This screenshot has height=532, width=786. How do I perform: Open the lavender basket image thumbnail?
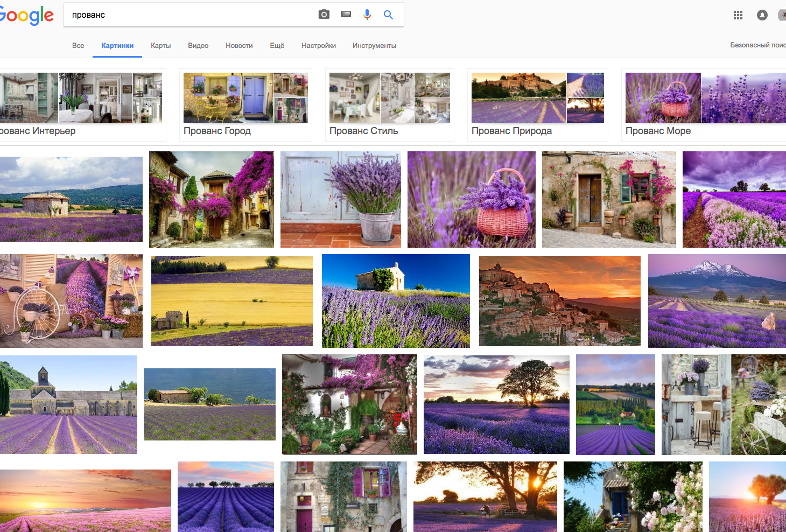click(471, 199)
